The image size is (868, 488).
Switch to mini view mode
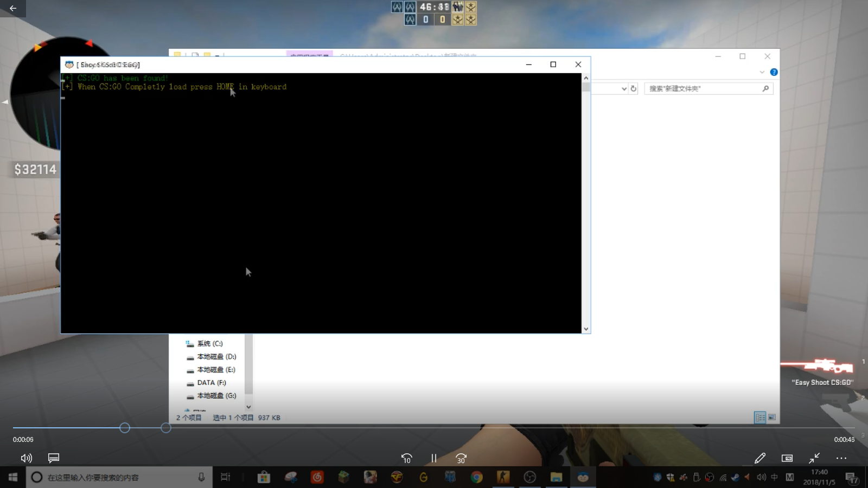pos(787,458)
